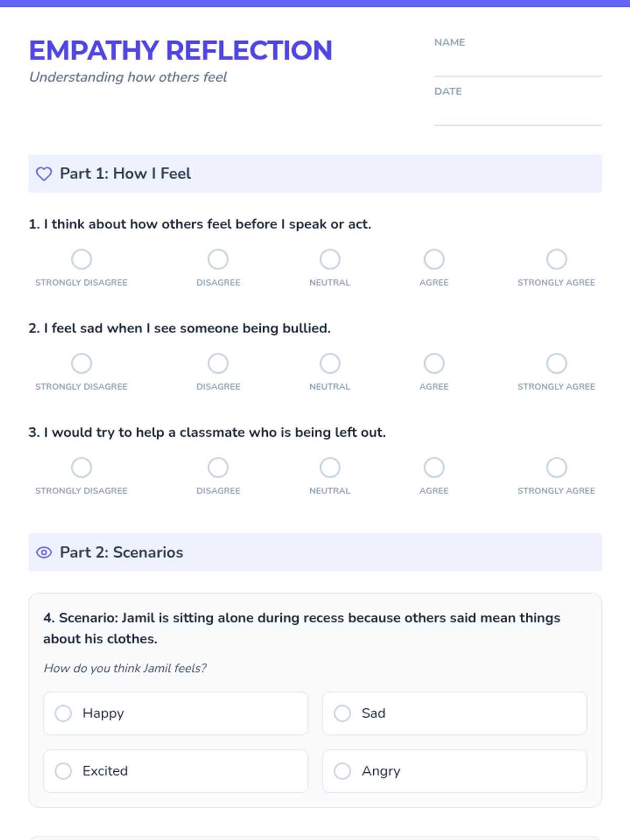Select Strongly Agree for question 1

(x=556, y=259)
